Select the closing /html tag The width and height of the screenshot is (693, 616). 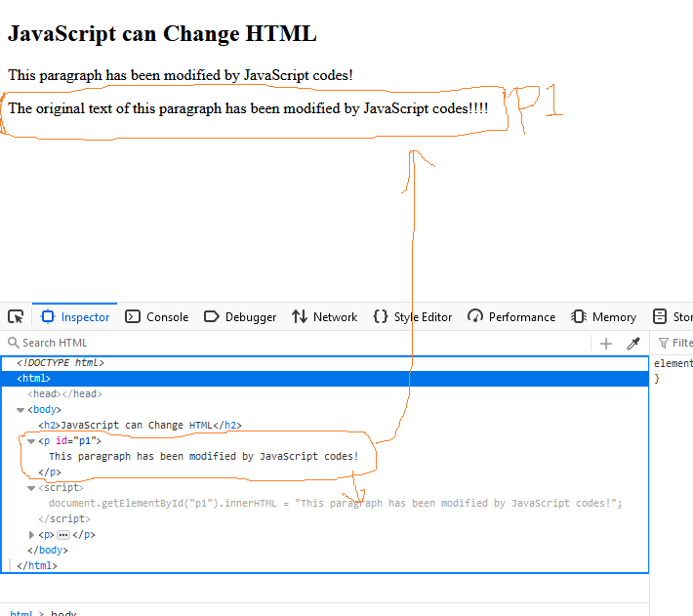pos(37,565)
